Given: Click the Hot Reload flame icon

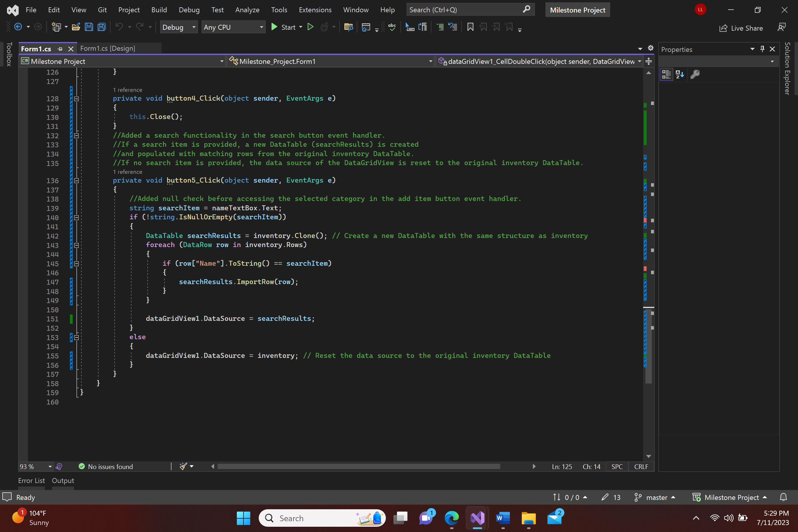Looking at the screenshot, I should 324,27.
